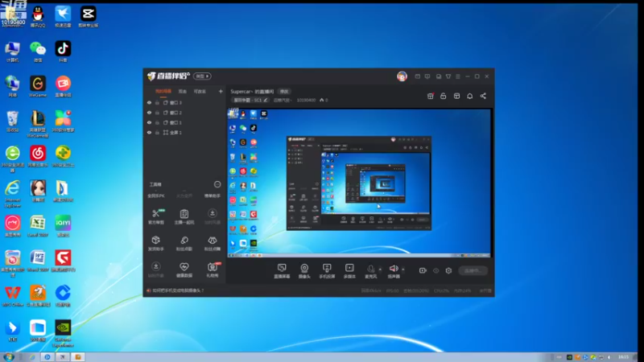This screenshot has width=644, height=362.
Task: Lock the 窗口 3 source
Action: (157, 103)
